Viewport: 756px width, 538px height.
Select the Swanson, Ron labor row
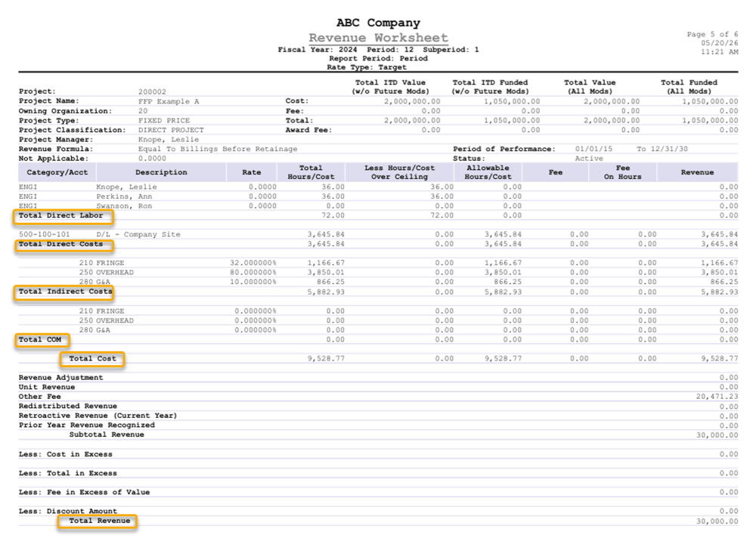tap(378, 206)
